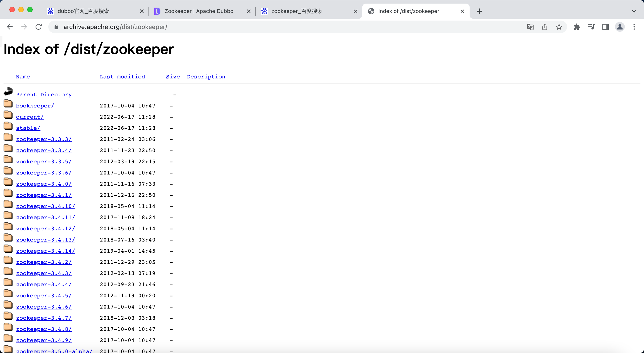This screenshot has height=353, width=644.
Task: Click the folder icon beside bookkeeper/
Action: 8,103
